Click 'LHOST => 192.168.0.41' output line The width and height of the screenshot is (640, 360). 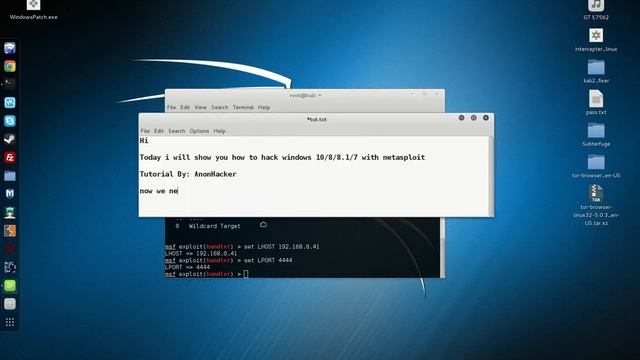[x=201, y=253]
